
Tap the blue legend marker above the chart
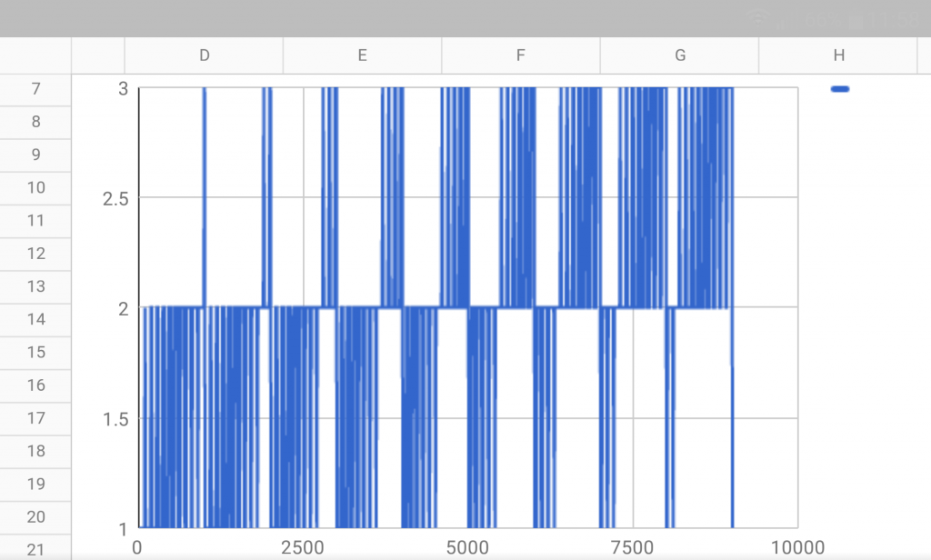(839, 88)
